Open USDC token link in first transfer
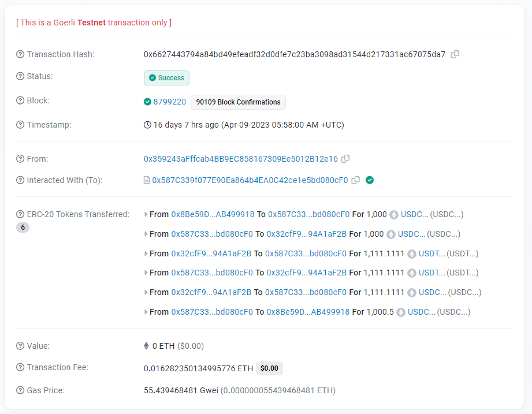The width and height of the screenshot is (532, 414). click(x=415, y=214)
